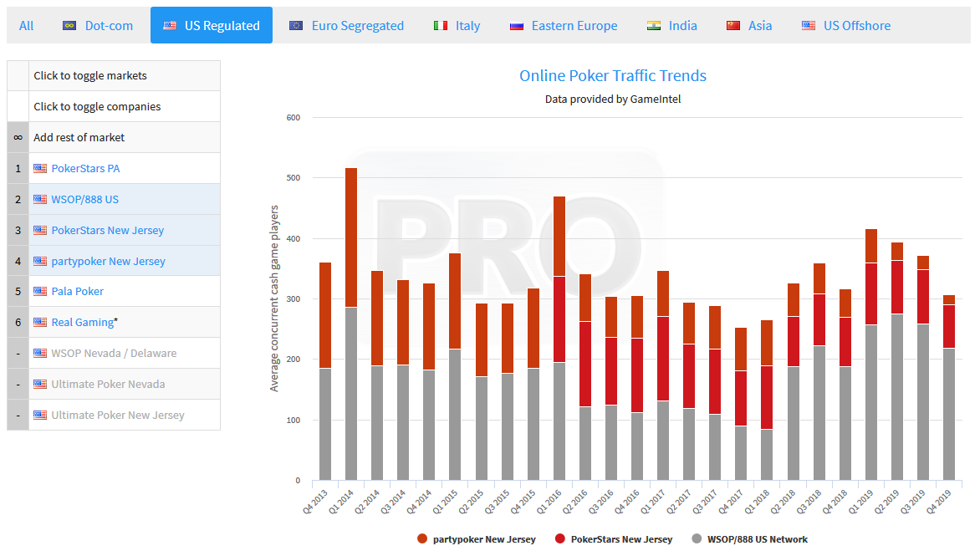Click the US flag icon on US Regulated
The height and width of the screenshot is (556, 980).
click(x=170, y=26)
